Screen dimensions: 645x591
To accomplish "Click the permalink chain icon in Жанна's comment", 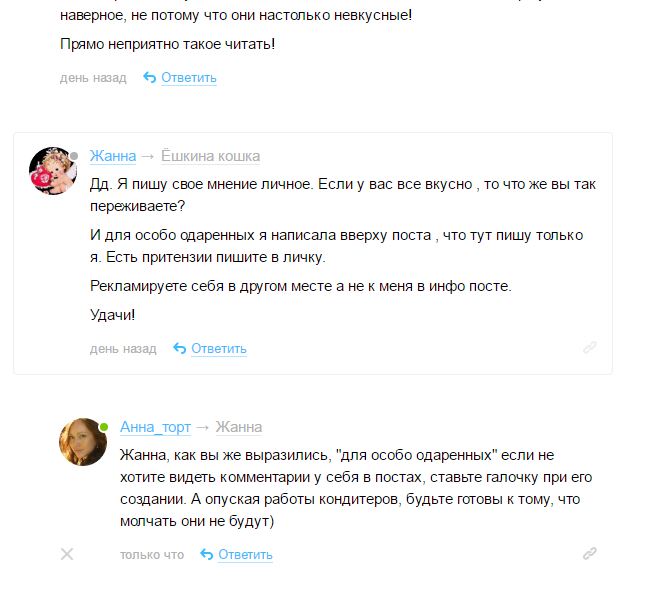I will 590,348.
